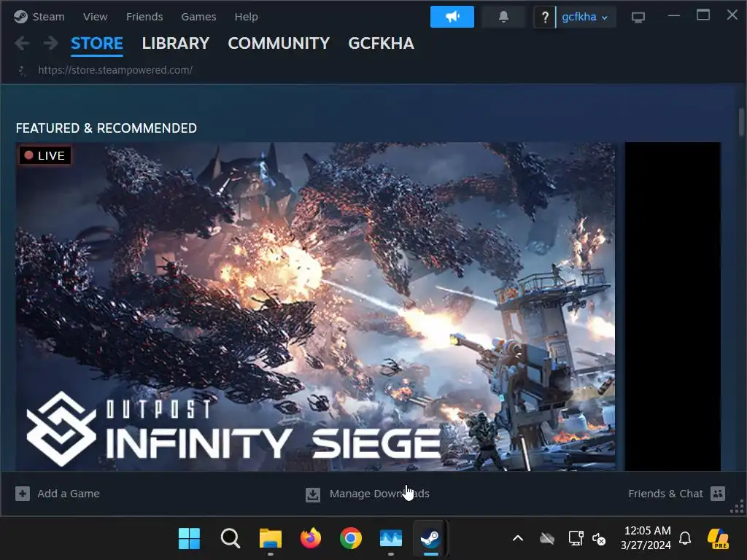Click the Manage Downloads arrow icon
Image resolution: width=747 pixels, height=560 pixels.
[313, 494]
